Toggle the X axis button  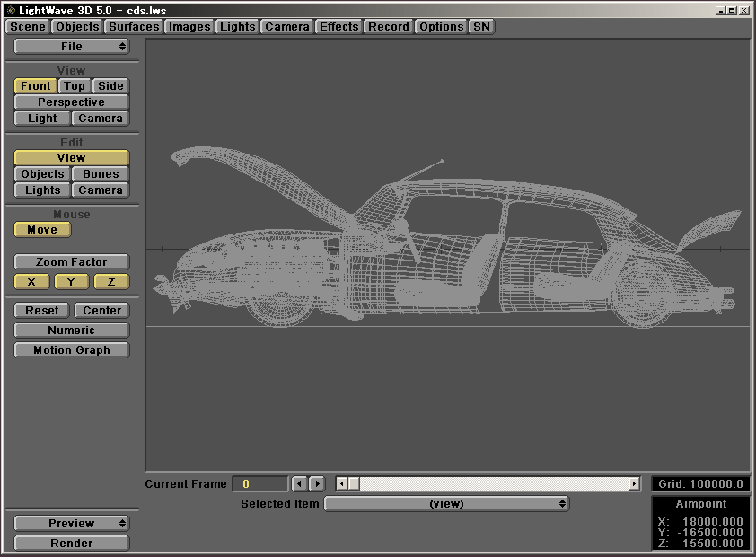pos(31,282)
